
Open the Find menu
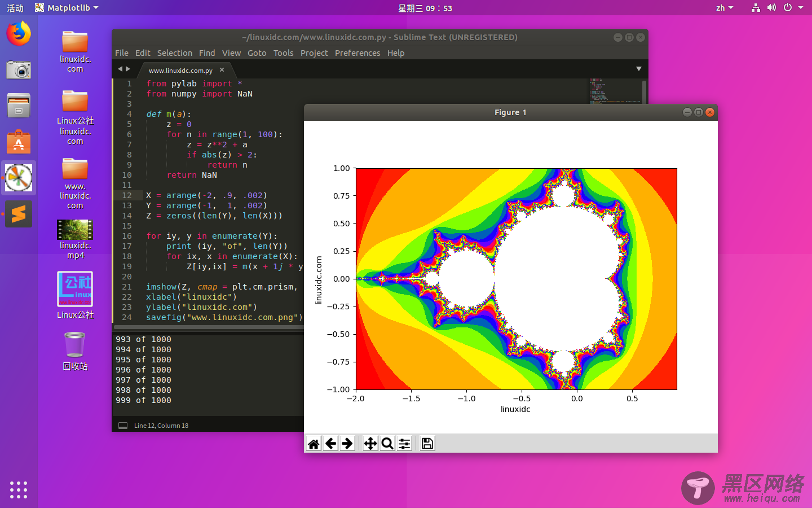point(207,53)
